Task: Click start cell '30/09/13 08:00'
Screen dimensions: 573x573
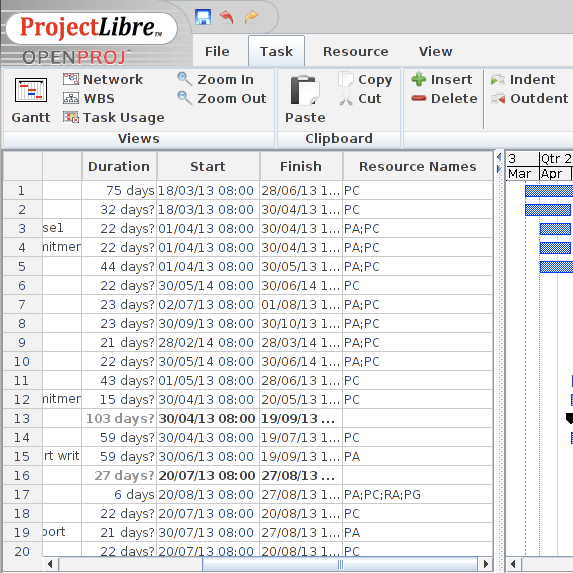Action: click(208, 323)
